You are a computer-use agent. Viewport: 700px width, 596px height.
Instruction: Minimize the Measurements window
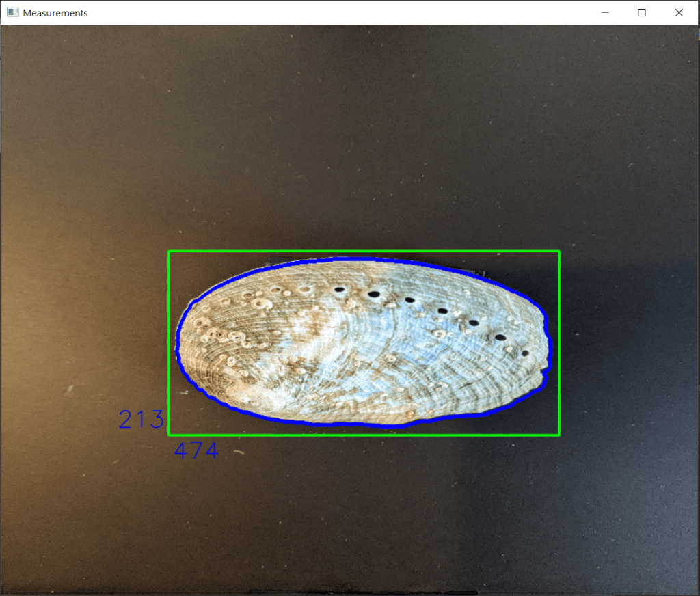tap(605, 12)
